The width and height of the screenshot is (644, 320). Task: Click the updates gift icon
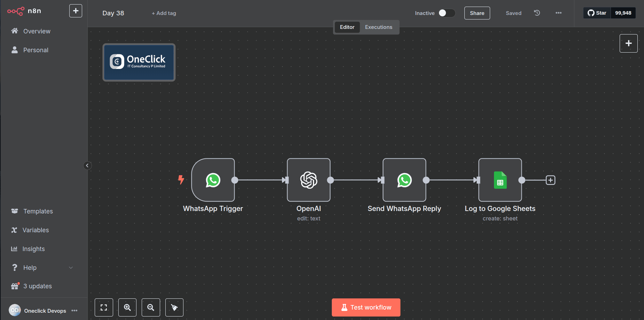[x=15, y=286]
